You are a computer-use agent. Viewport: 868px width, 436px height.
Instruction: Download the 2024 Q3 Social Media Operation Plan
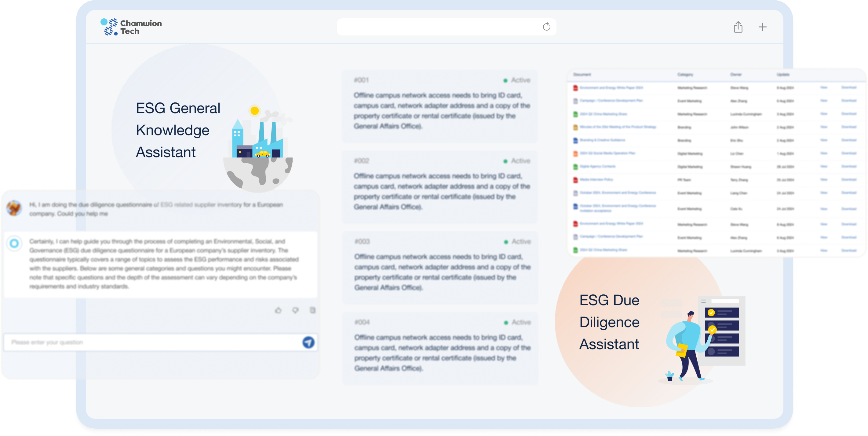848,153
